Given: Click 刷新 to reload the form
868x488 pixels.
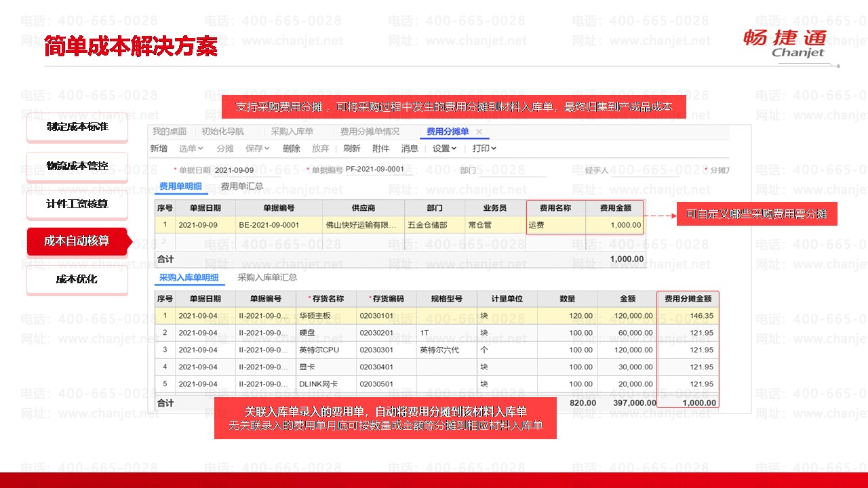Looking at the screenshot, I should 352,148.
